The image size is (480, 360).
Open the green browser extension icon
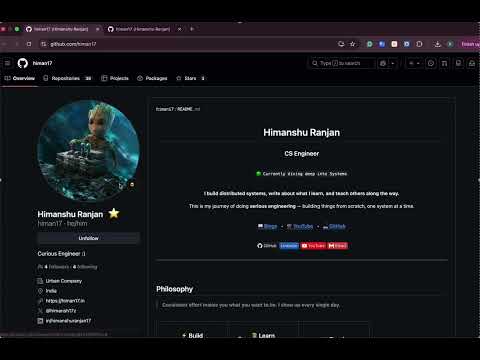click(x=370, y=44)
